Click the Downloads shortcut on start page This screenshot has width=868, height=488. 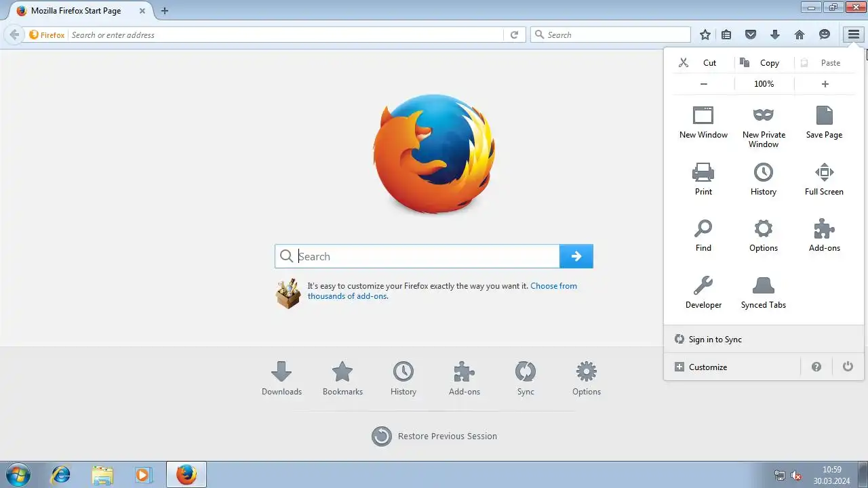(281, 378)
